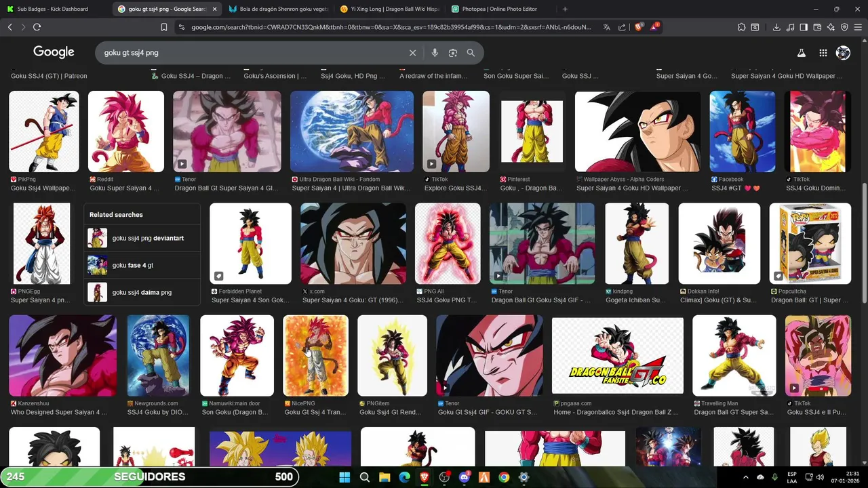Click the Google logo

pos(54,52)
